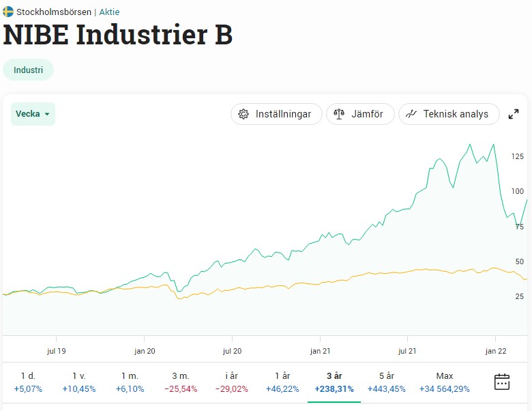Click the gear icon in Inställningar
Viewport: 532px width, 411px height.
coord(243,114)
